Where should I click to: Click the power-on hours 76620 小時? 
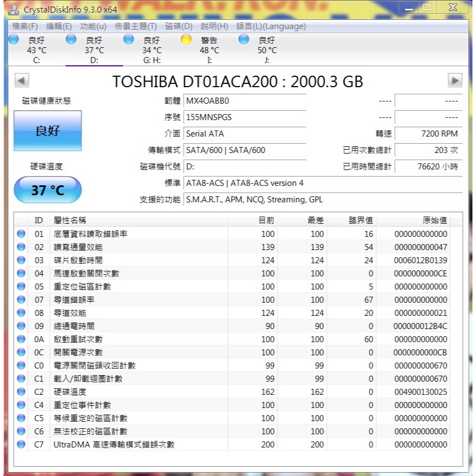click(x=428, y=166)
